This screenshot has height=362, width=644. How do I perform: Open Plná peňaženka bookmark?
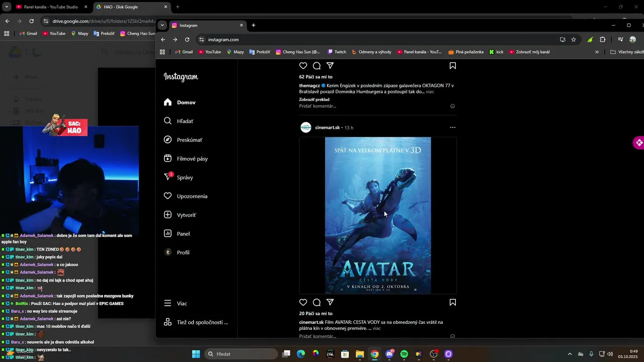click(x=465, y=52)
